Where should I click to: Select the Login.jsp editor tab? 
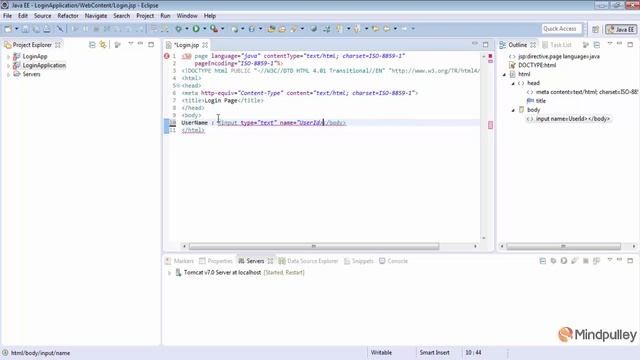186,45
